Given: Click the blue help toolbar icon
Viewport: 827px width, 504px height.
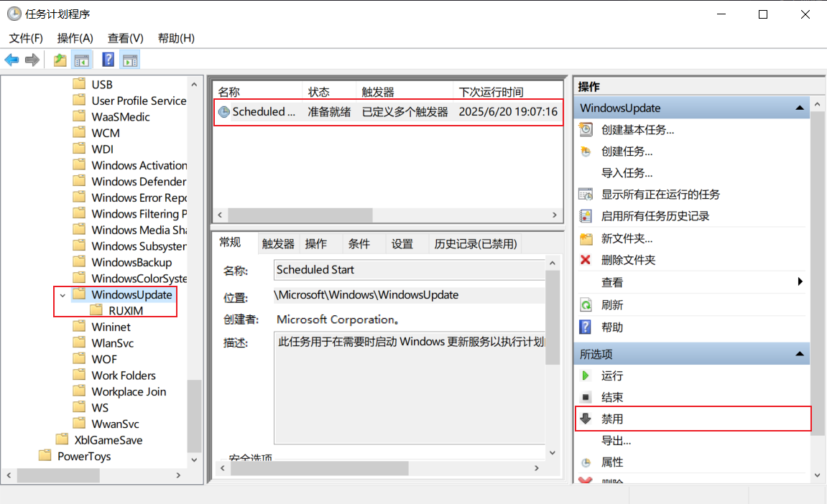Looking at the screenshot, I should 108,60.
